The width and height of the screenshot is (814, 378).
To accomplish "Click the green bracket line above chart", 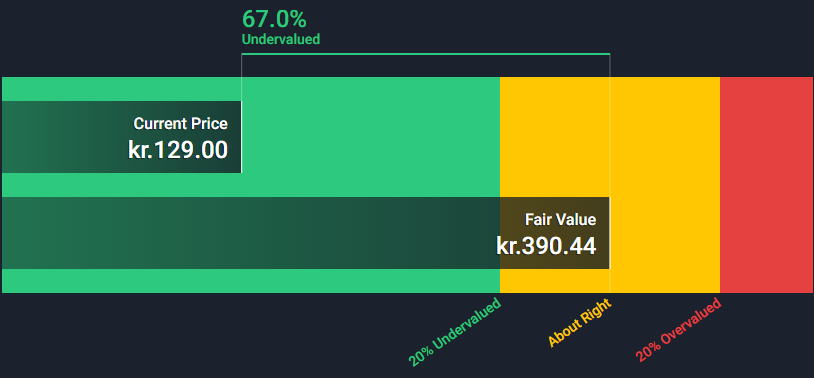I will (426, 53).
